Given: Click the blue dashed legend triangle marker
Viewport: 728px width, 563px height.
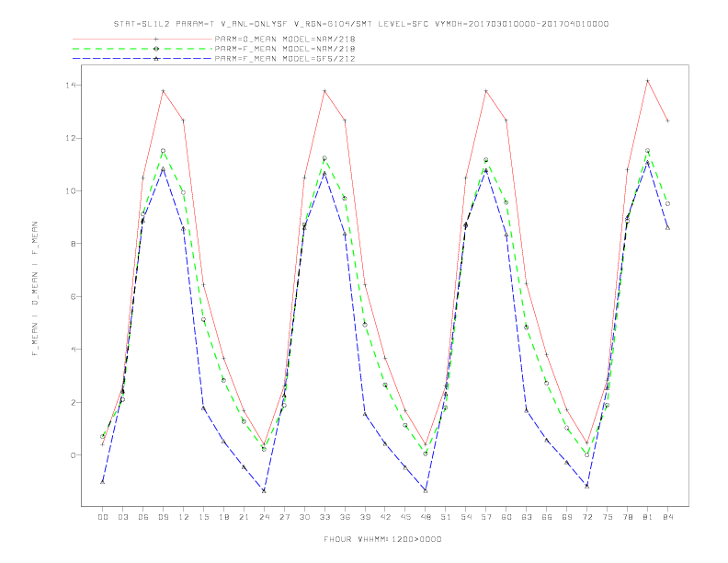Looking at the screenshot, I should click(x=156, y=59).
